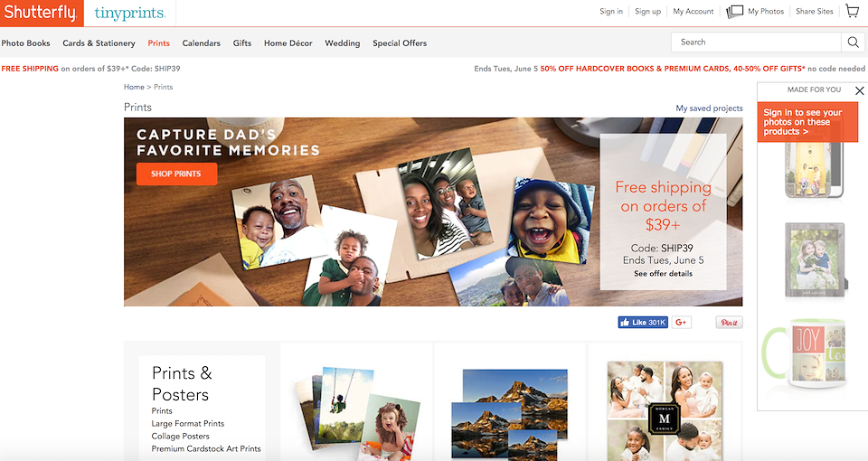Click the Shop Prints button
The height and width of the screenshot is (461, 868).
[176, 174]
